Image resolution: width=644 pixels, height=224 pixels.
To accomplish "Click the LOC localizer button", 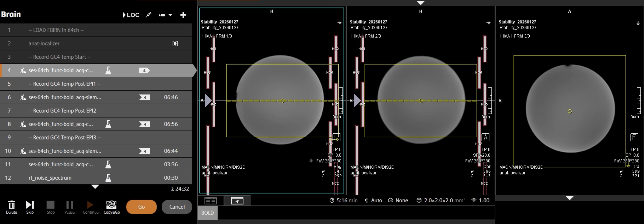I will pyautogui.click(x=131, y=15).
